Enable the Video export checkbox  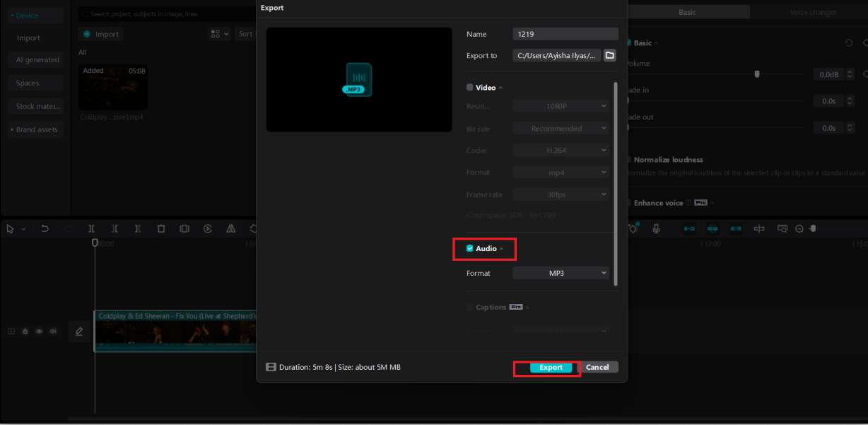pyautogui.click(x=470, y=88)
